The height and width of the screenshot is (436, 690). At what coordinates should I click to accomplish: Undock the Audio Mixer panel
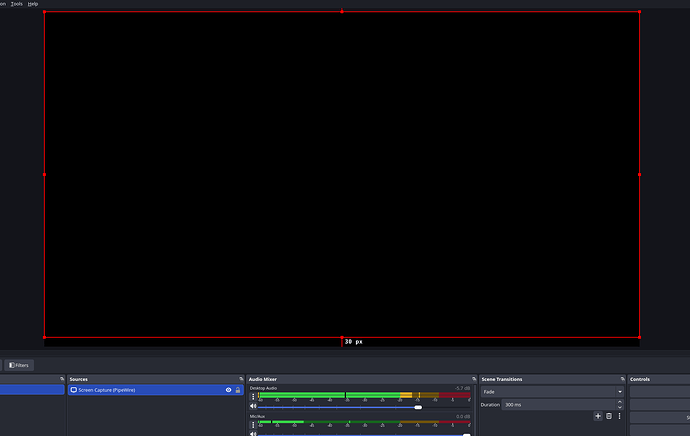pos(474,379)
